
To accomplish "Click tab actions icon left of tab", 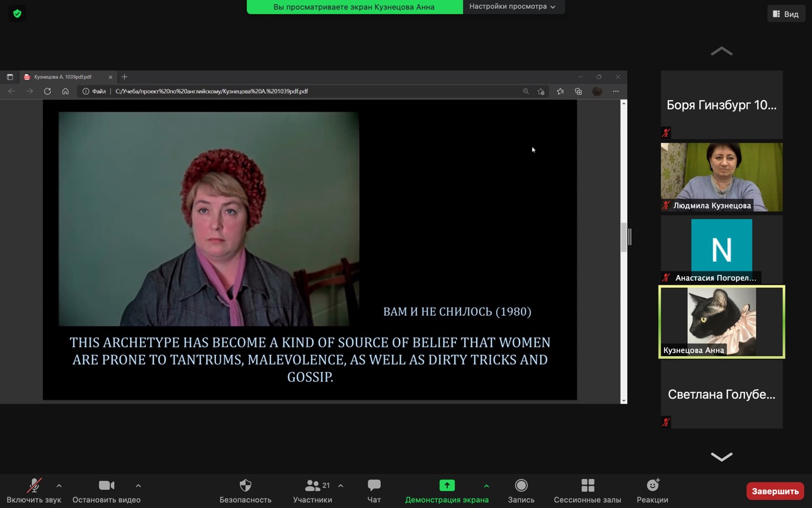I will [9, 77].
